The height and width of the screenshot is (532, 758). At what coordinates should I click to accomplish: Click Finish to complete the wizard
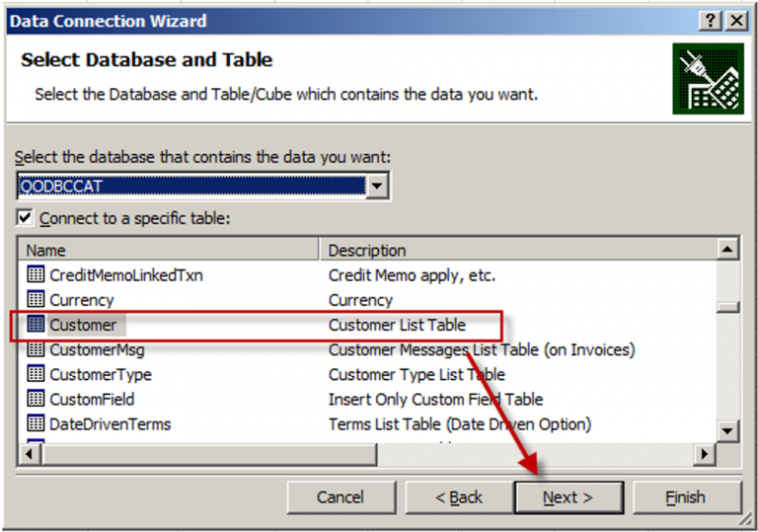coord(685,497)
